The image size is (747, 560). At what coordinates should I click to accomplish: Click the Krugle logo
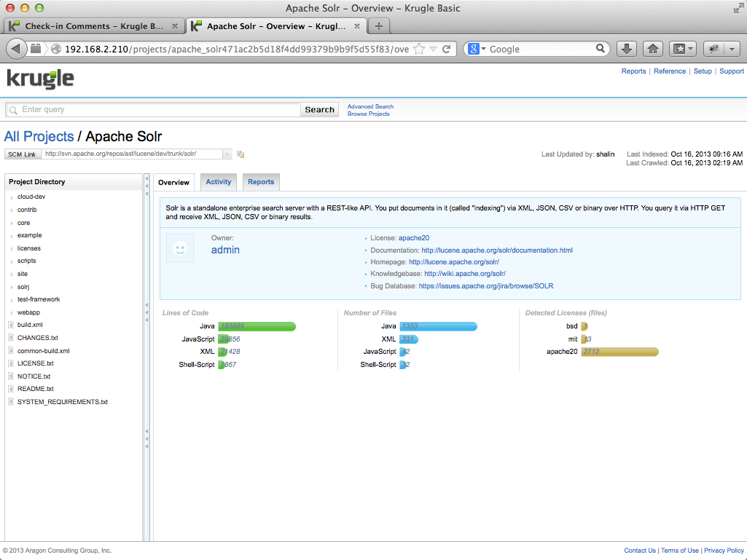click(x=41, y=79)
